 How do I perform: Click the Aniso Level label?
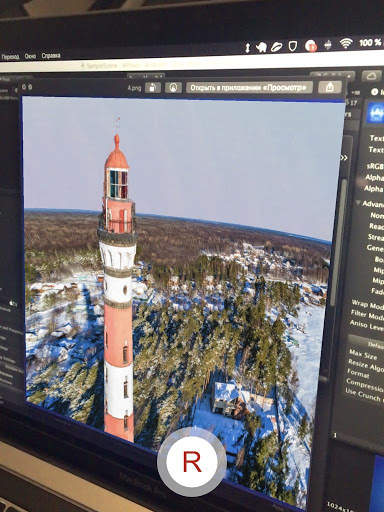pyautogui.click(x=366, y=325)
